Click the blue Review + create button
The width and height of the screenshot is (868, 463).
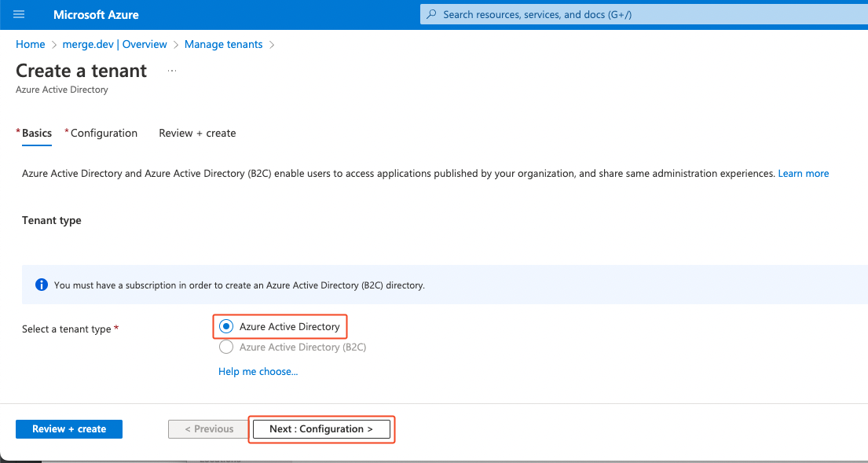(69, 429)
